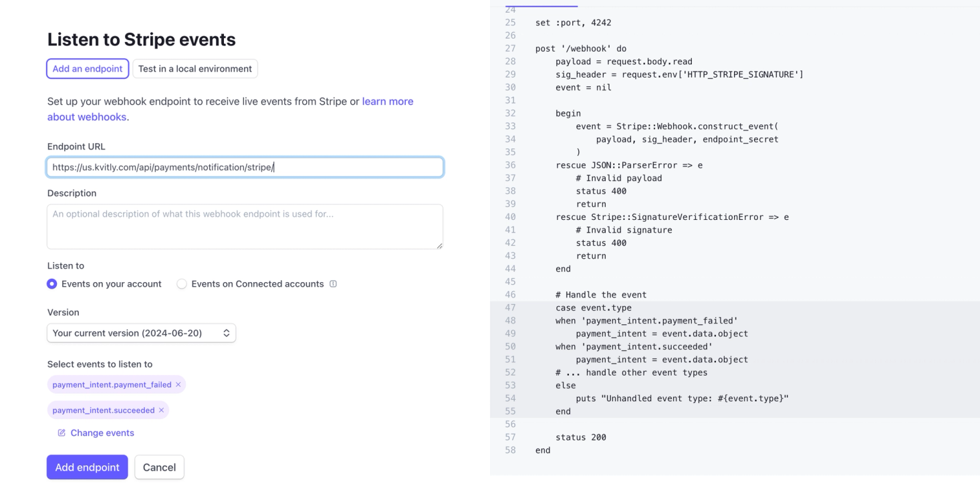
Task: Click the payment_intent.succeeded chip label
Action: [104, 410]
